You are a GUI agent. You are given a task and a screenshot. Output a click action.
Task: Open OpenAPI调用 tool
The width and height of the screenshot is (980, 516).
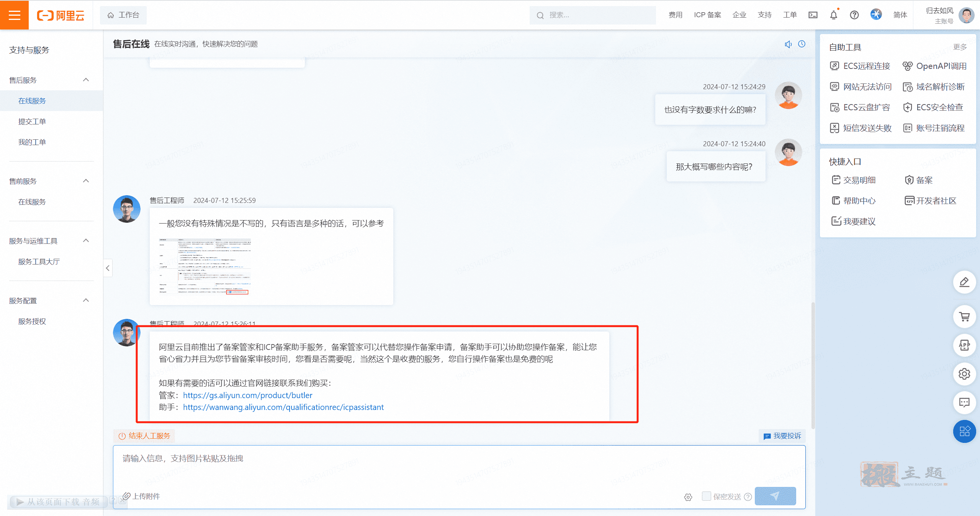click(x=935, y=66)
